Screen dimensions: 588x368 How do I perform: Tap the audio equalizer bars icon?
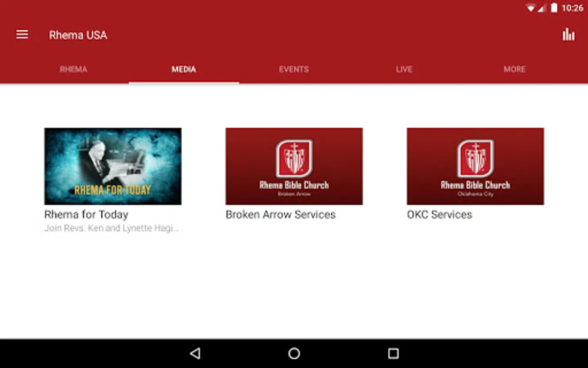pos(568,35)
